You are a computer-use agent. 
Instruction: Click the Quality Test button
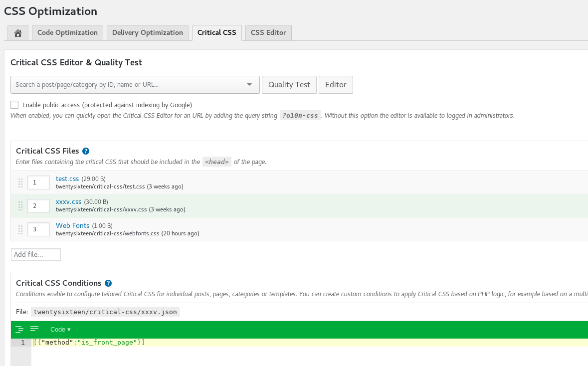289,85
